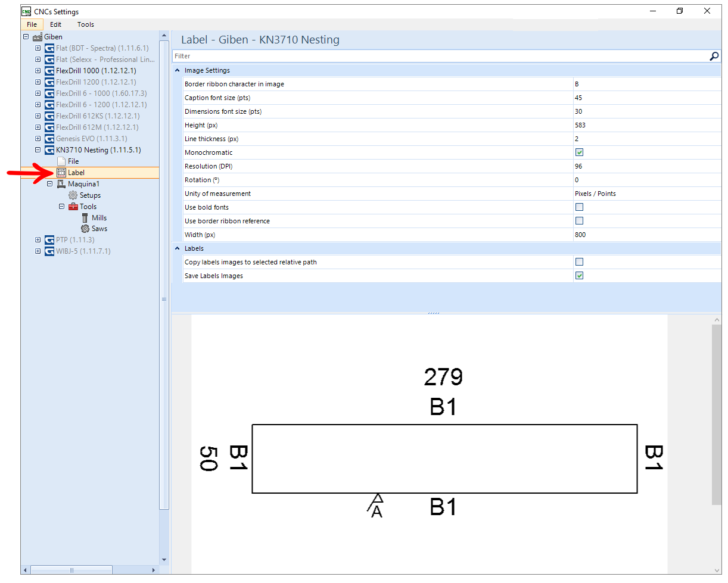Screen dimensions: 728x583
Task: Collapse KN3710 Nesting node
Action: [38, 150]
